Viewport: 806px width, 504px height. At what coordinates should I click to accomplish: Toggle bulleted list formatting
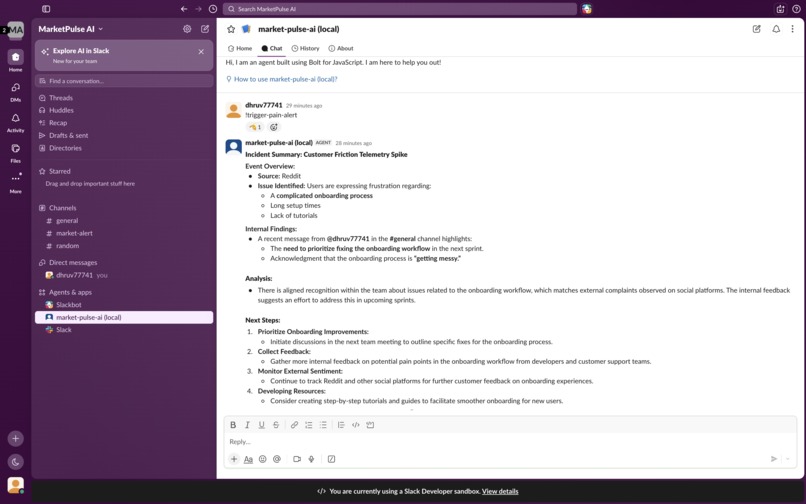click(323, 425)
